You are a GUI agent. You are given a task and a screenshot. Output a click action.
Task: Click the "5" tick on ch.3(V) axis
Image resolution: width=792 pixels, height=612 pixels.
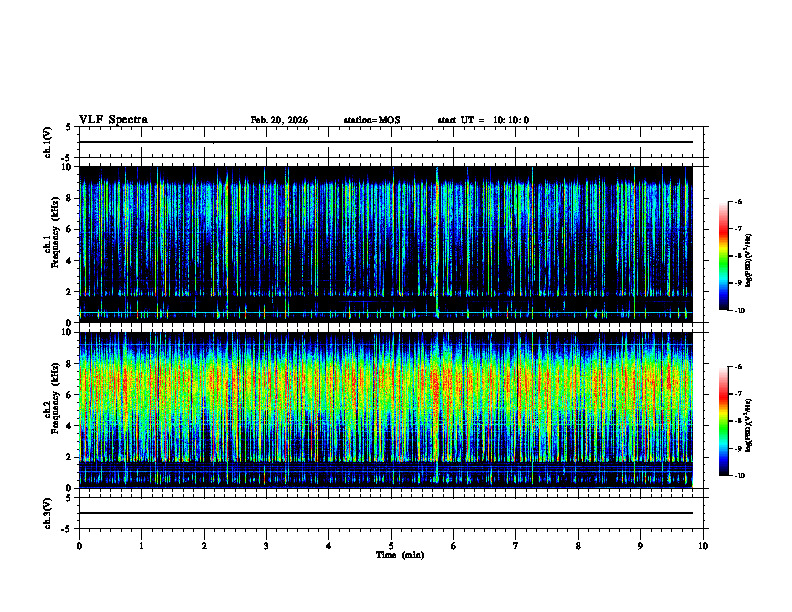pyautogui.click(x=69, y=498)
